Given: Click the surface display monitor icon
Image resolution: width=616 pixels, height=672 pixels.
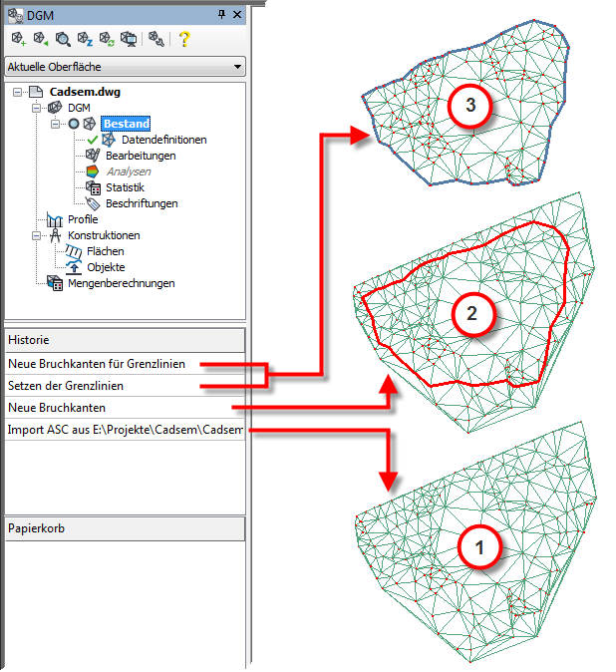Looking at the screenshot, I should (x=129, y=39).
